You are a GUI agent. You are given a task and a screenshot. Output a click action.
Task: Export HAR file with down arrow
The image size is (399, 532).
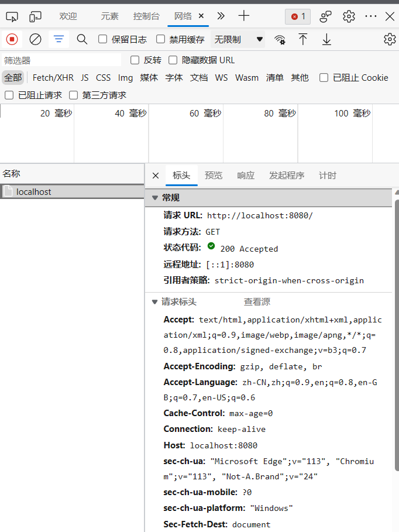pos(326,39)
